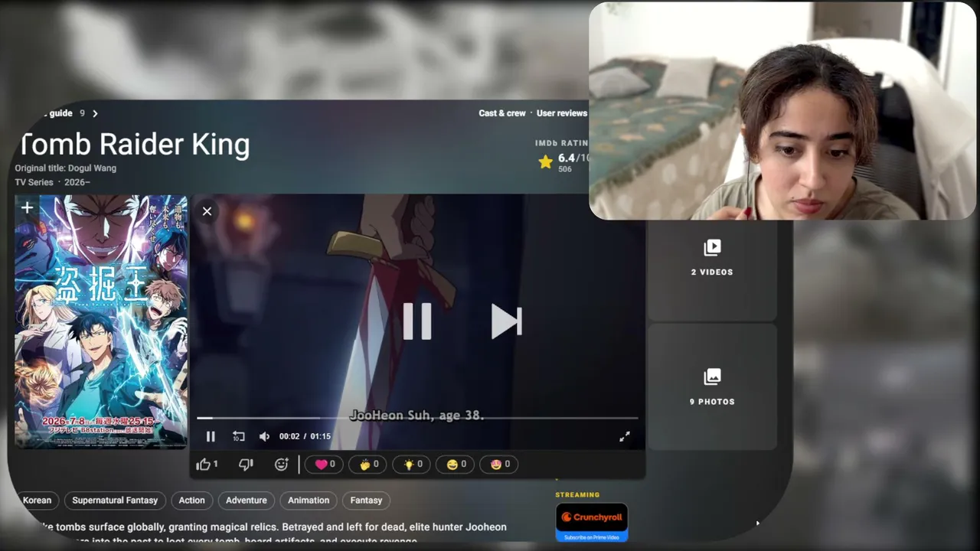
Task: Open the Tomb Raider King poster image
Action: (x=101, y=321)
